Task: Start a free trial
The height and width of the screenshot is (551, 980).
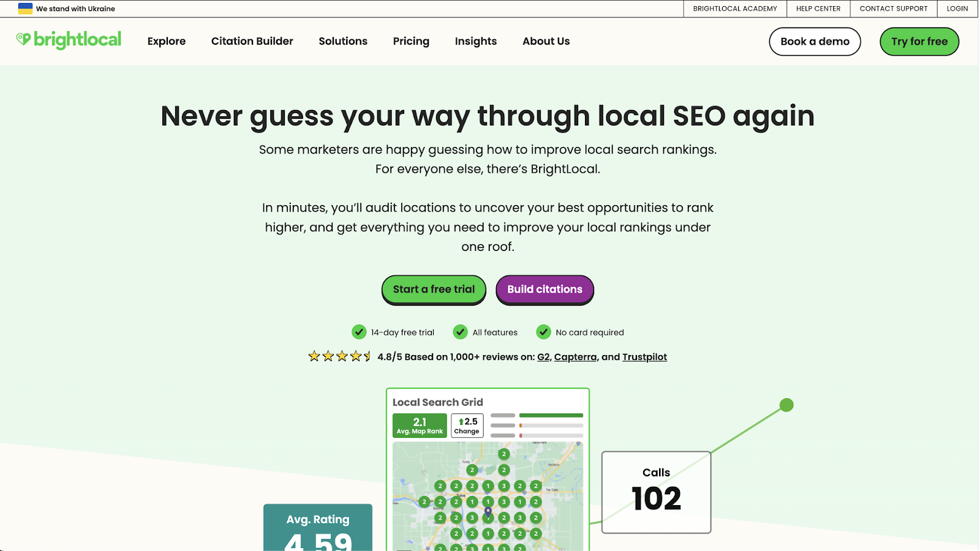Action: [434, 290]
